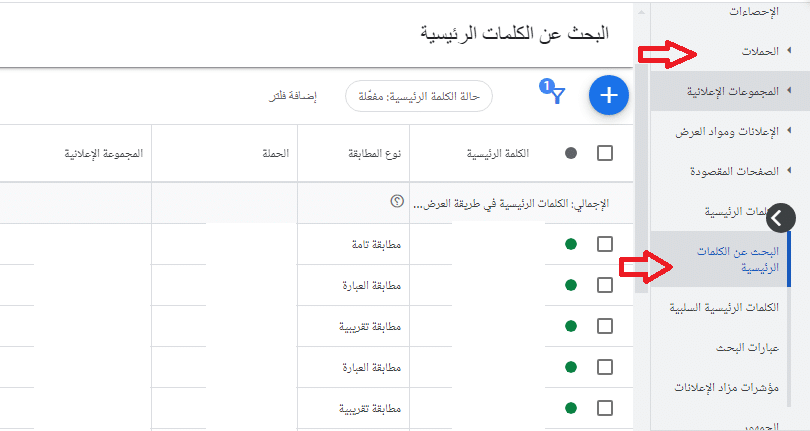Open الإحصاءات in the side menu
The height and width of the screenshot is (431, 810).
click(x=754, y=11)
